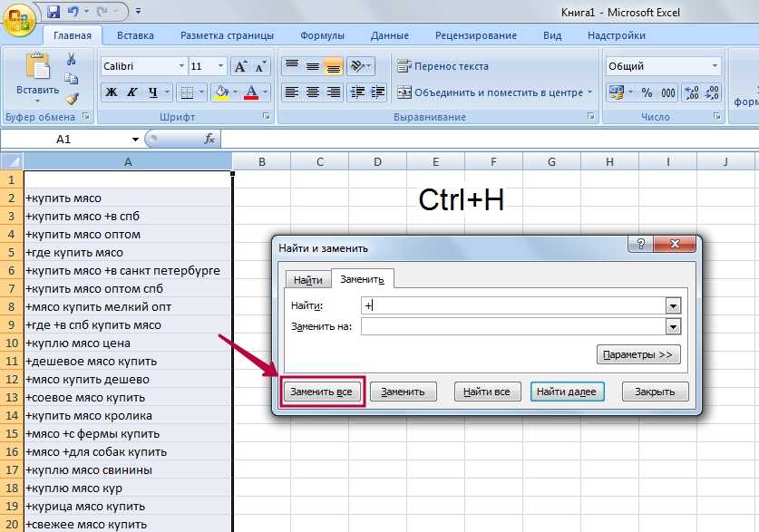Screen dimensions: 759x532
Task: Open text orientation options
Action: coord(361,66)
